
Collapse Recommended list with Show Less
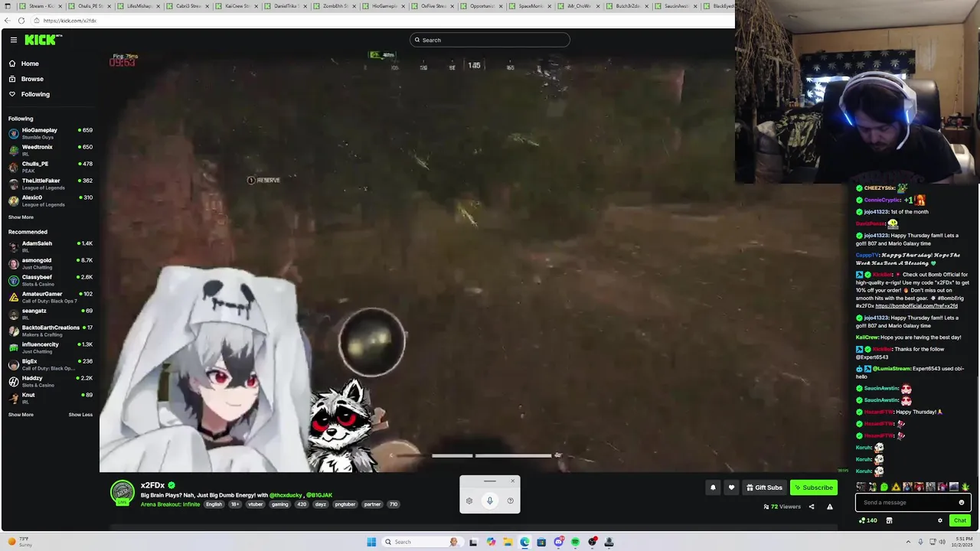coord(80,415)
